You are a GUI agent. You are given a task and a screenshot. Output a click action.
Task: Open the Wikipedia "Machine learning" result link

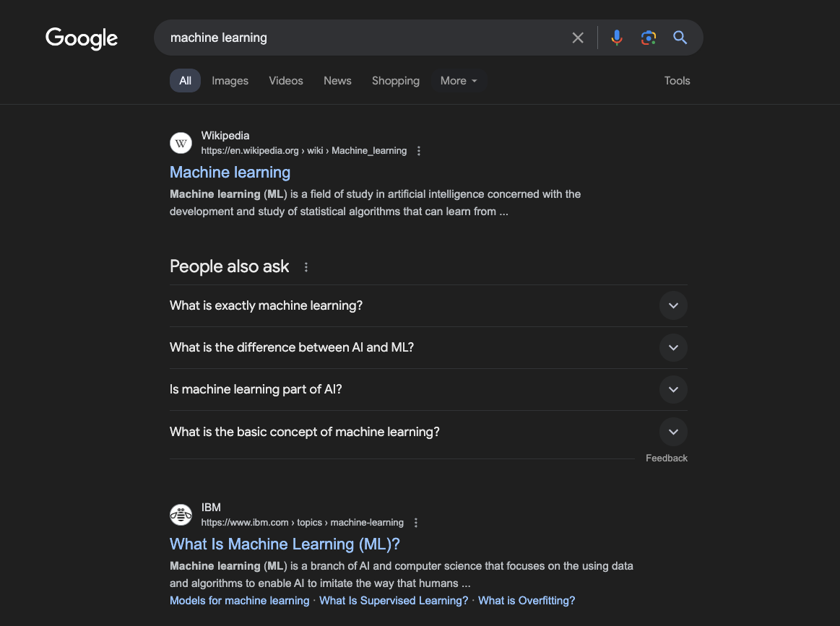coord(230,173)
